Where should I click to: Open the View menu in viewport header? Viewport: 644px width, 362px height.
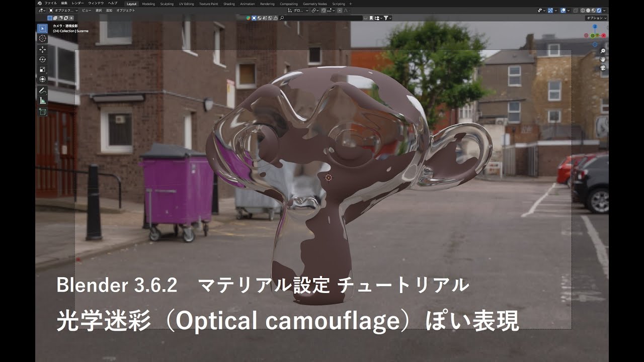tap(87, 11)
